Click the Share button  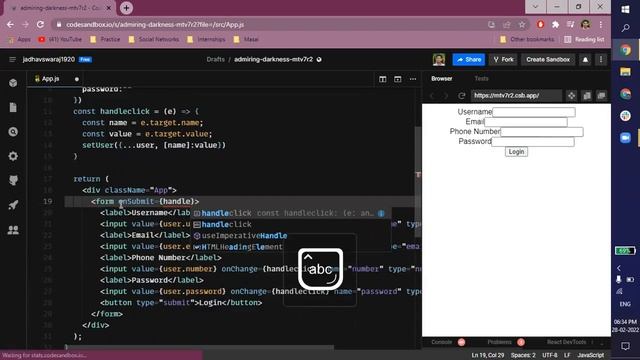pyautogui.click(x=469, y=60)
